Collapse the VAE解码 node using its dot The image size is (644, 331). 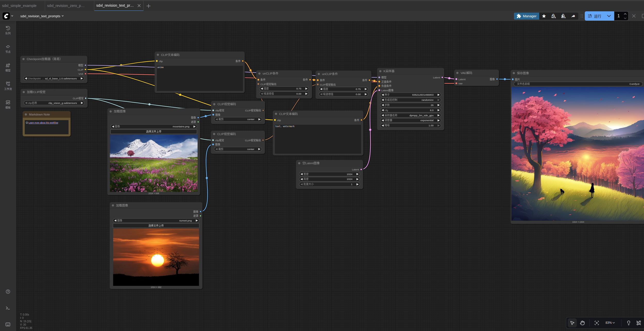point(457,73)
